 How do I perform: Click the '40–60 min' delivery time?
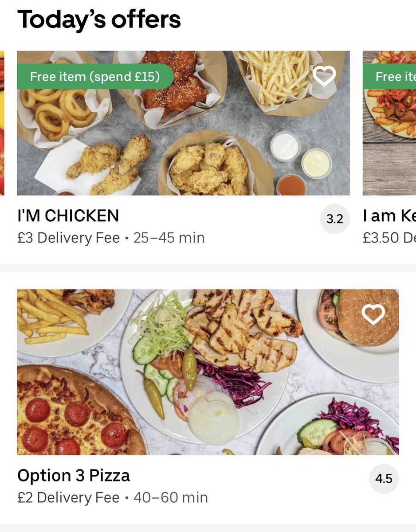[x=170, y=497]
